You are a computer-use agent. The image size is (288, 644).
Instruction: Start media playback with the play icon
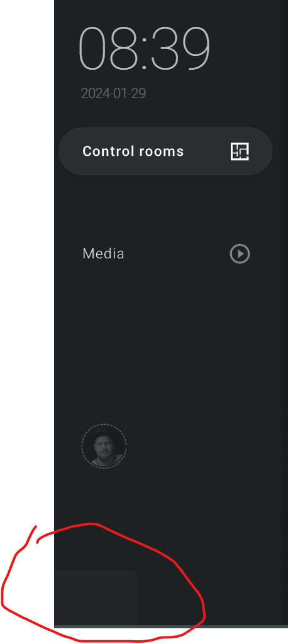pyautogui.click(x=240, y=253)
